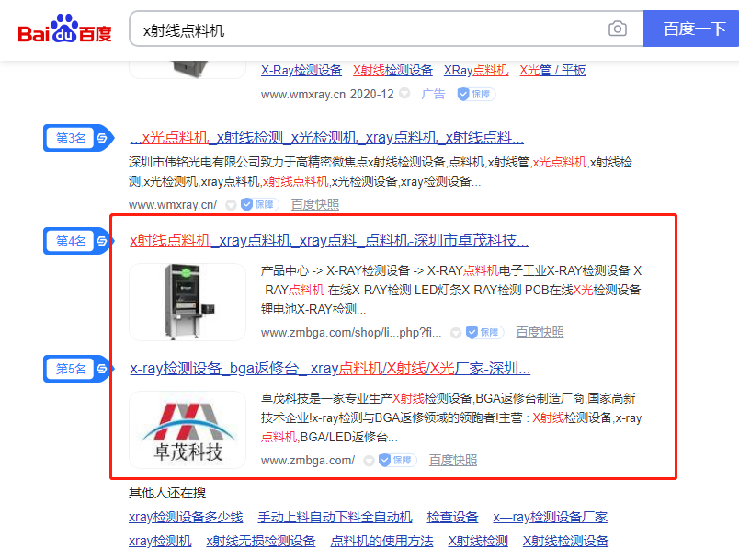This screenshot has width=739, height=560.
Task: Select related search xray检测设备多少钱
Action: tap(186, 517)
